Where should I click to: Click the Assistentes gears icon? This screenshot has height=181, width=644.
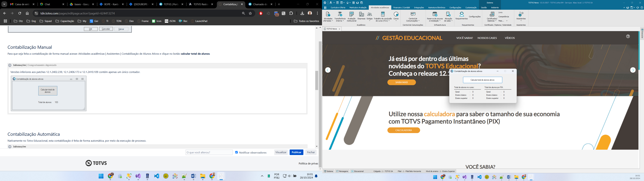pyautogui.click(x=521, y=15)
